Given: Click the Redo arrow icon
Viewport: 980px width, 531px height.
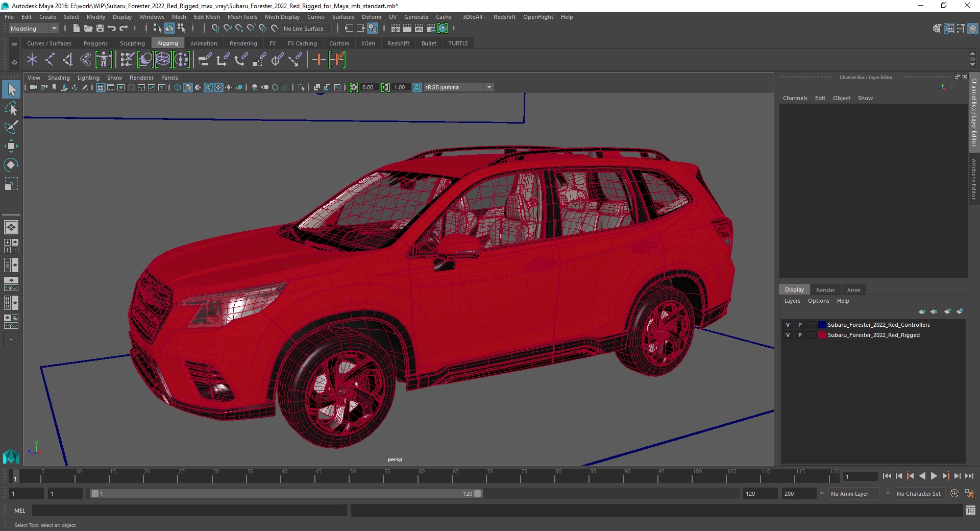Looking at the screenshot, I should point(124,29).
